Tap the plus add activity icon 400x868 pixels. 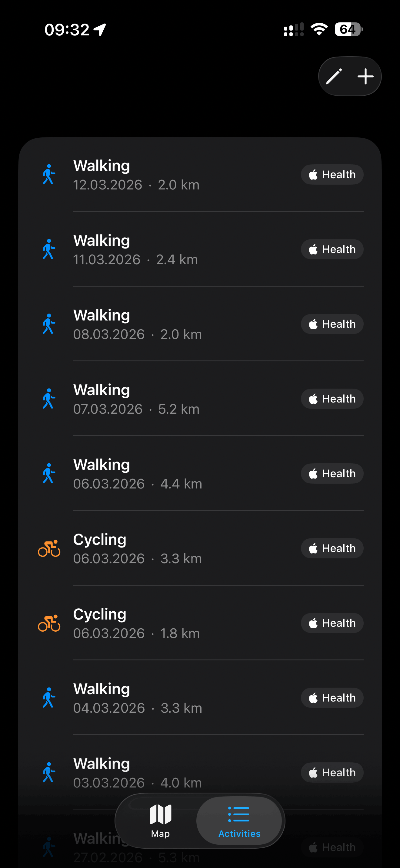pos(365,77)
